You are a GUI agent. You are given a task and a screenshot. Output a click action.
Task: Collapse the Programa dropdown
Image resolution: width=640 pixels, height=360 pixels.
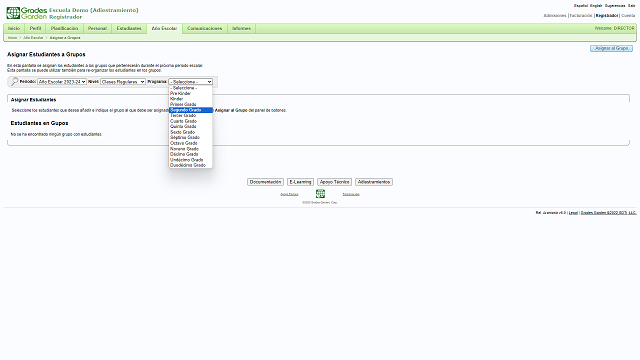tap(191, 82)
